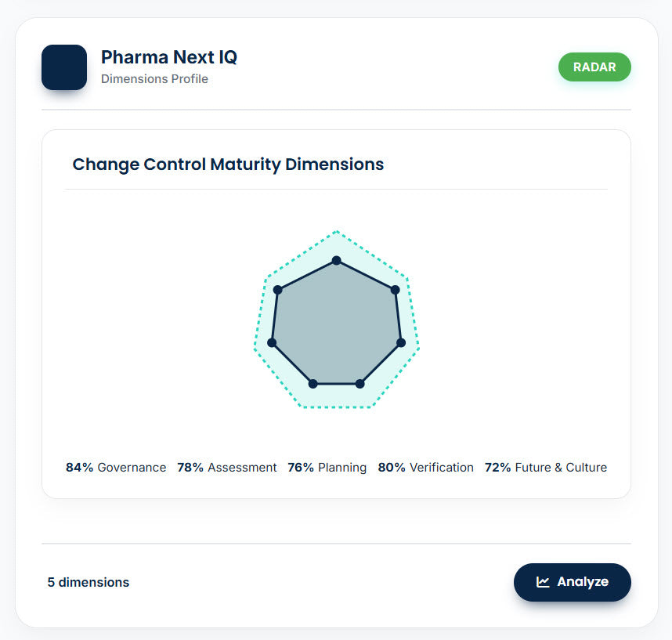Toggle the 72% Future & Culture legend entry
The image size is (672, 640).
[545, 467]
